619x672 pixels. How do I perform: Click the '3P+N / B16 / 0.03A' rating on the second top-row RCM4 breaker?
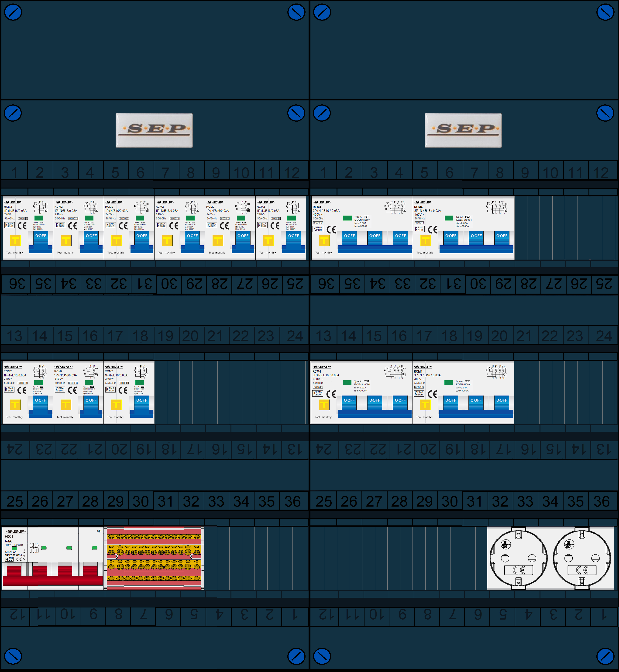[x=427, y=211]
